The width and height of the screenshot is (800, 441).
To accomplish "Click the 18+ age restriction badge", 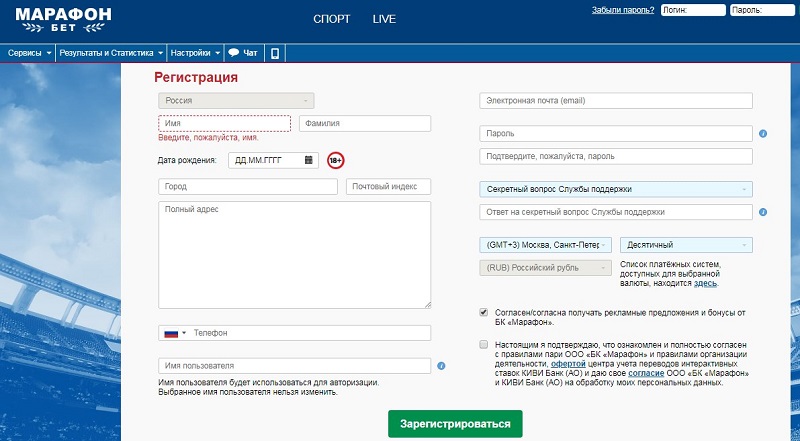I will 335,160.
